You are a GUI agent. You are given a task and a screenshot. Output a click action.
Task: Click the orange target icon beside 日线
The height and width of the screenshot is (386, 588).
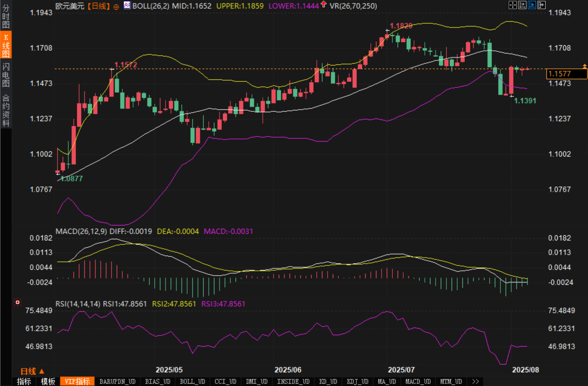pyautogui.click(x=116, y=7)
